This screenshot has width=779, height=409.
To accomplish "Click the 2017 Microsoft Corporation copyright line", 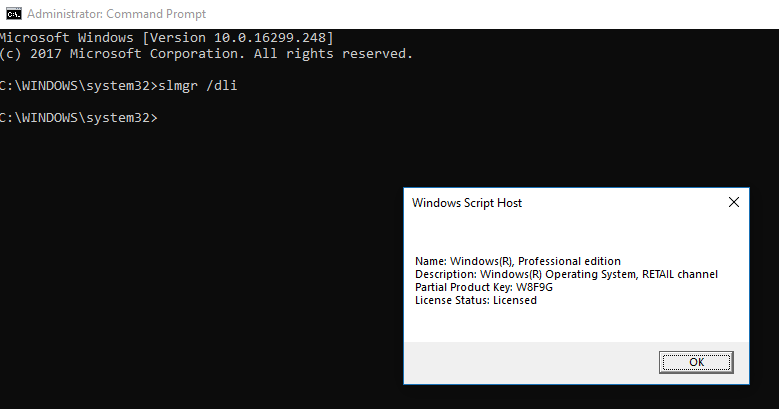I will [x=206, y=54].
